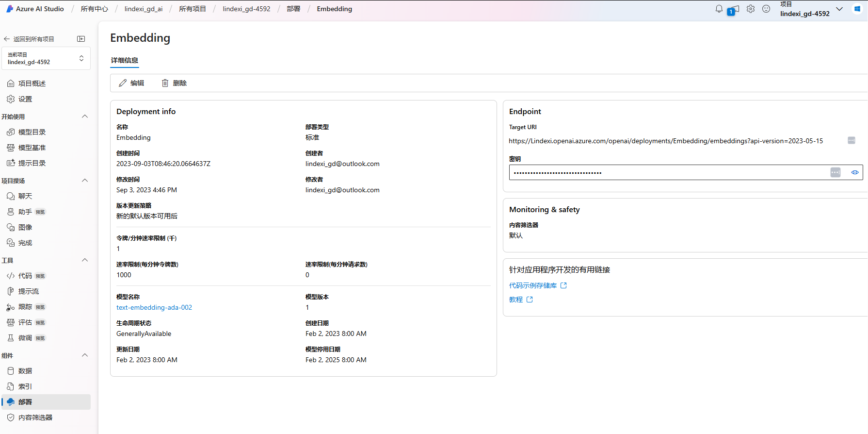Click the 1000 tokens-per-minute value

(124, 275)
